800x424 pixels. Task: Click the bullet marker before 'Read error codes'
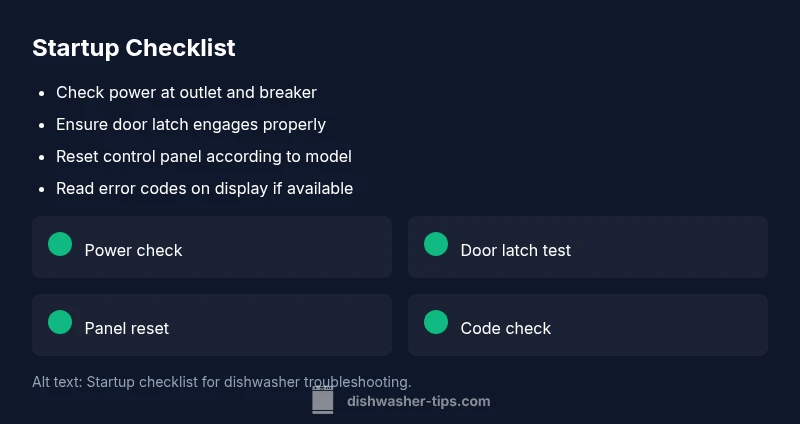[x=41, y=189]
